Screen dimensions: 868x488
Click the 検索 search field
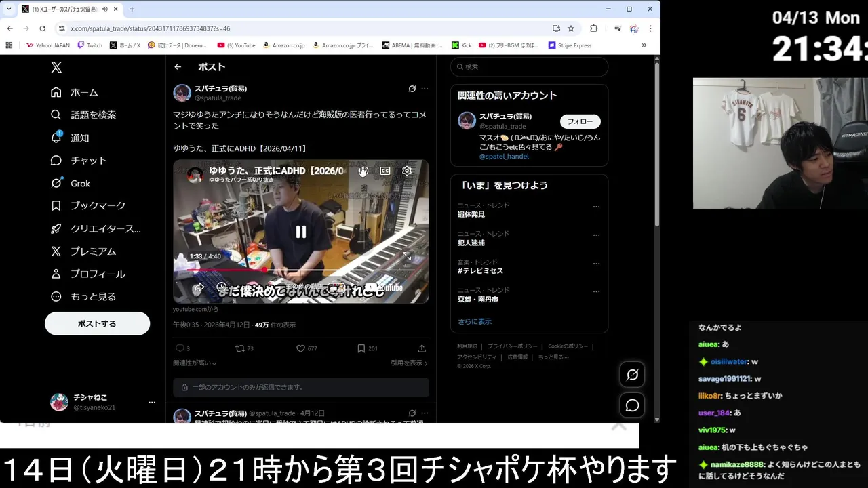pyautogui.click(x=529, y=66)
